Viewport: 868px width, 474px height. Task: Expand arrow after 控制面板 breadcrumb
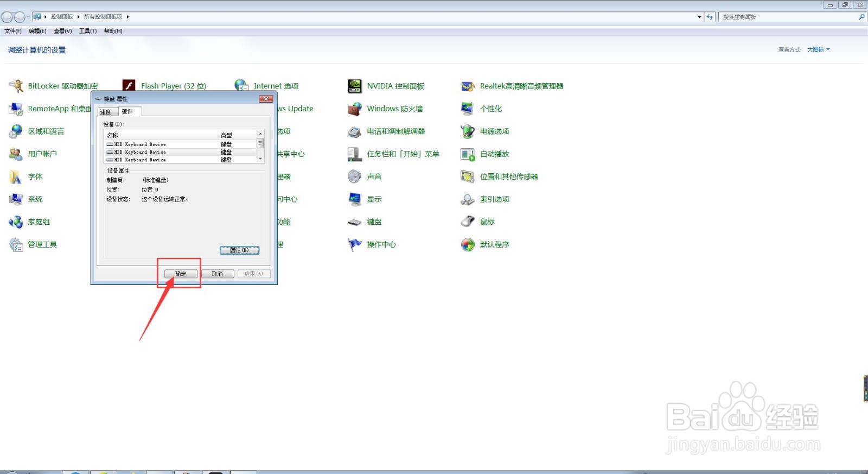(x=78, y=17)
